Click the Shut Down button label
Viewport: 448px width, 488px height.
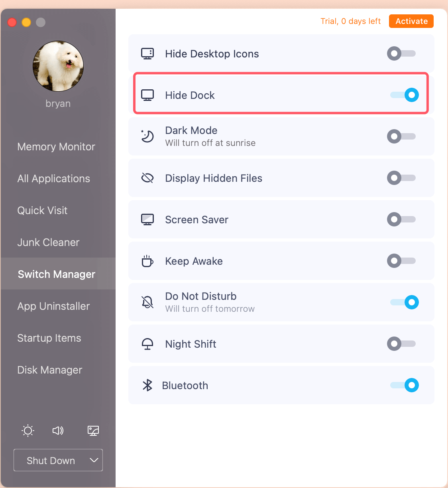[x=51, y=460]
